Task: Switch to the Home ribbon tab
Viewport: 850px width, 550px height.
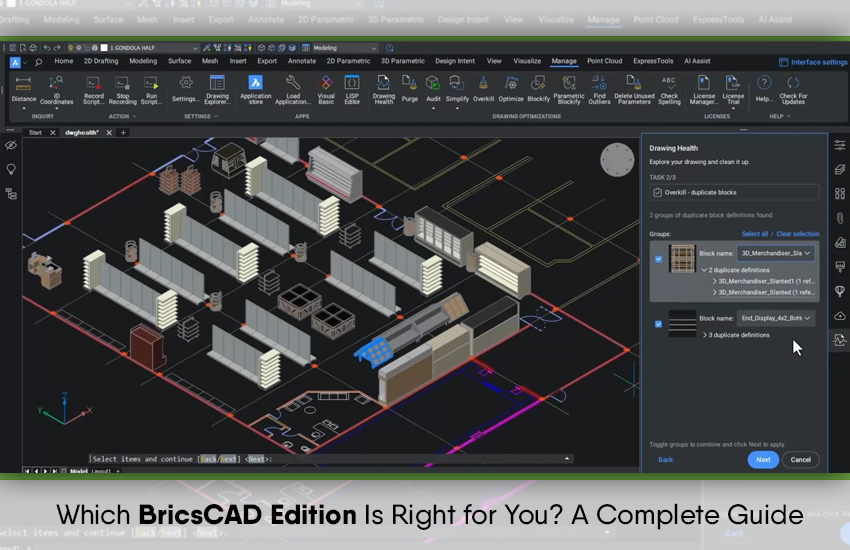Action: (x=63, y=61)
